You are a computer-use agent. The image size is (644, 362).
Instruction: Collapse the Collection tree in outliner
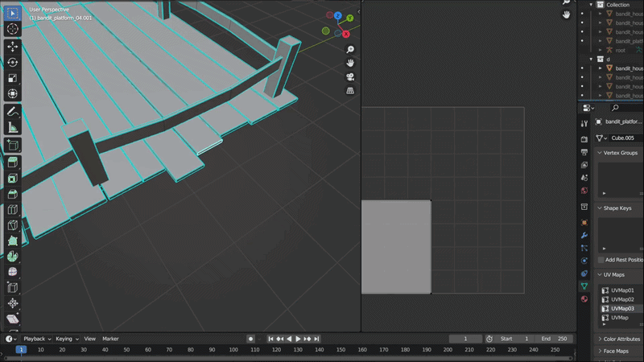tap(592, 5)
